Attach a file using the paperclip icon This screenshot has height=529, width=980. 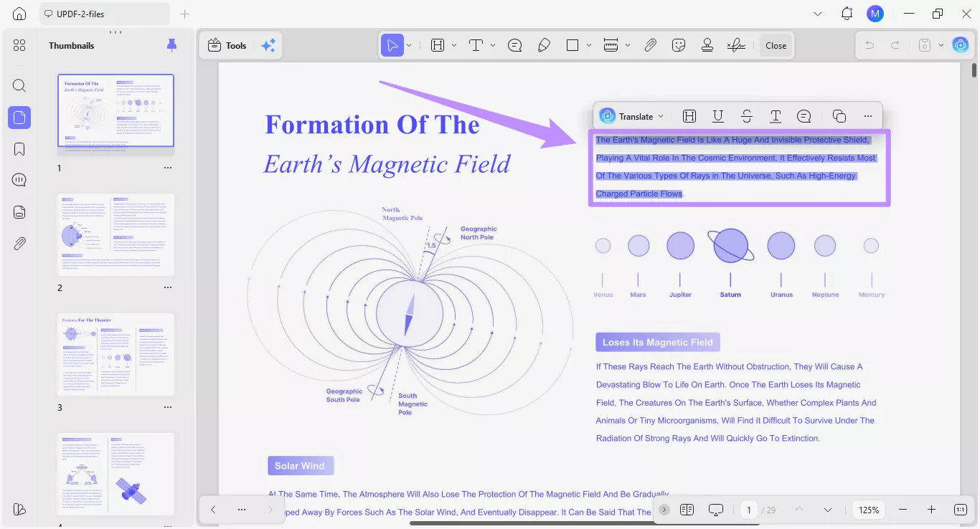650,44
